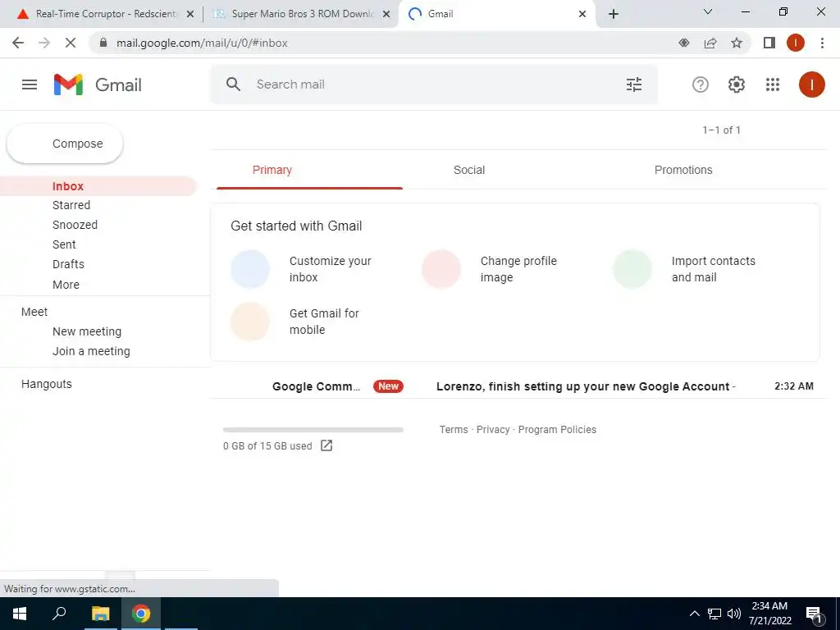Open Chrome three-dot menu

(x=822, y=43)
